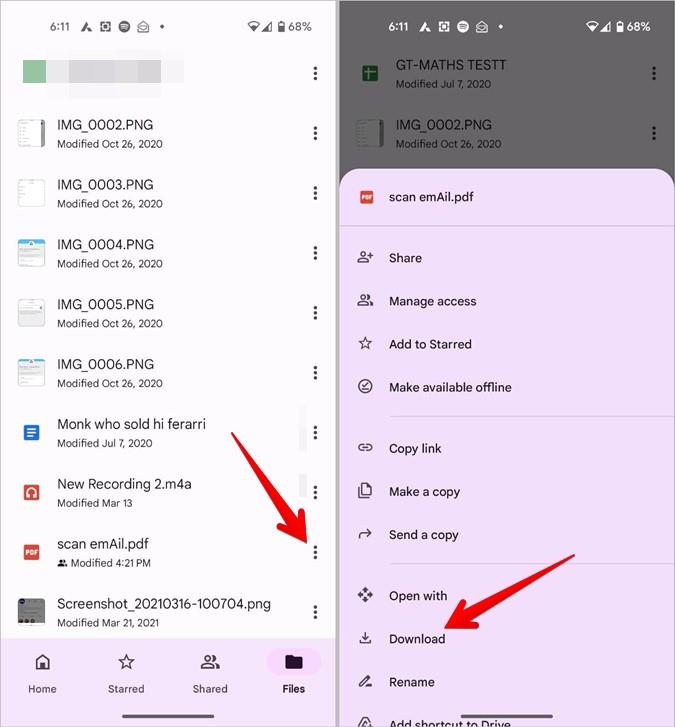Tap the Manage access people icon
The image size is (675, 727).
click(x=365, y=300)
